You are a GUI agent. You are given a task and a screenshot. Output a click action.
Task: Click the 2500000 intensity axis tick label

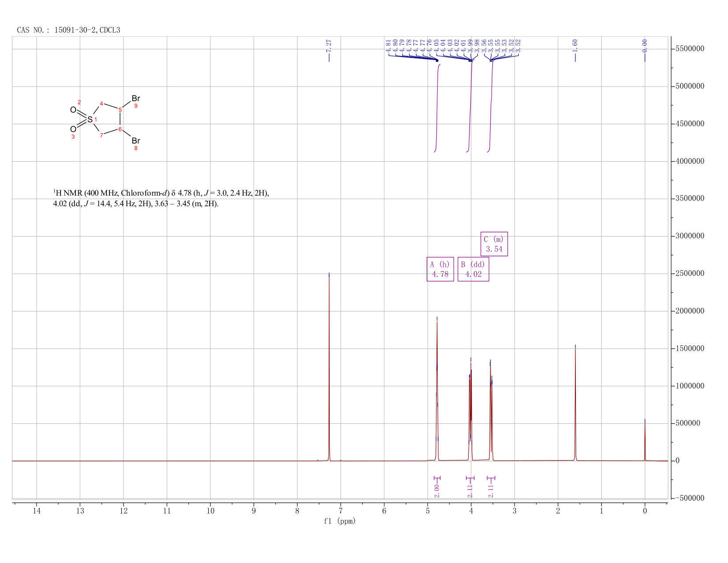click(x=690, y=273)
